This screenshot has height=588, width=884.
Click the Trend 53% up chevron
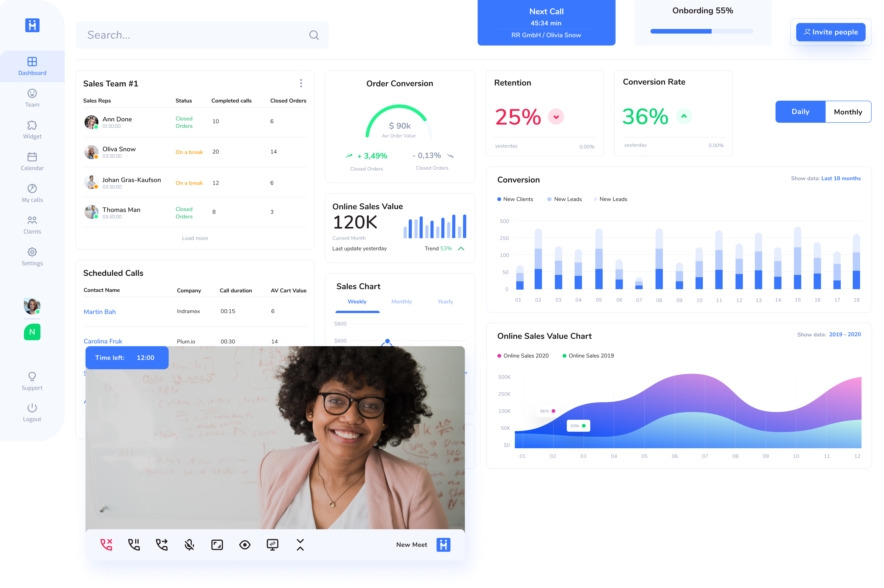461,249
